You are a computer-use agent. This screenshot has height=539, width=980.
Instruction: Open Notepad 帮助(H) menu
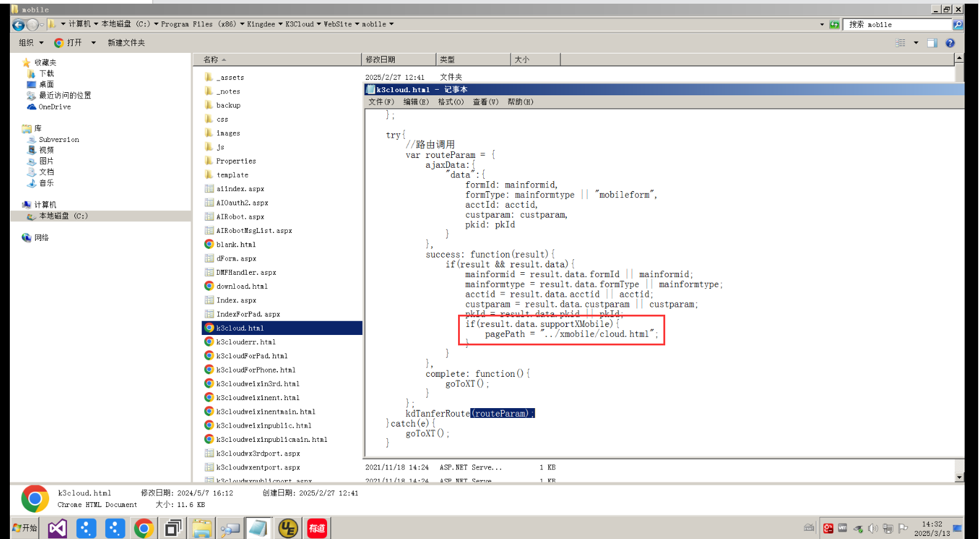tap(520, 102)
